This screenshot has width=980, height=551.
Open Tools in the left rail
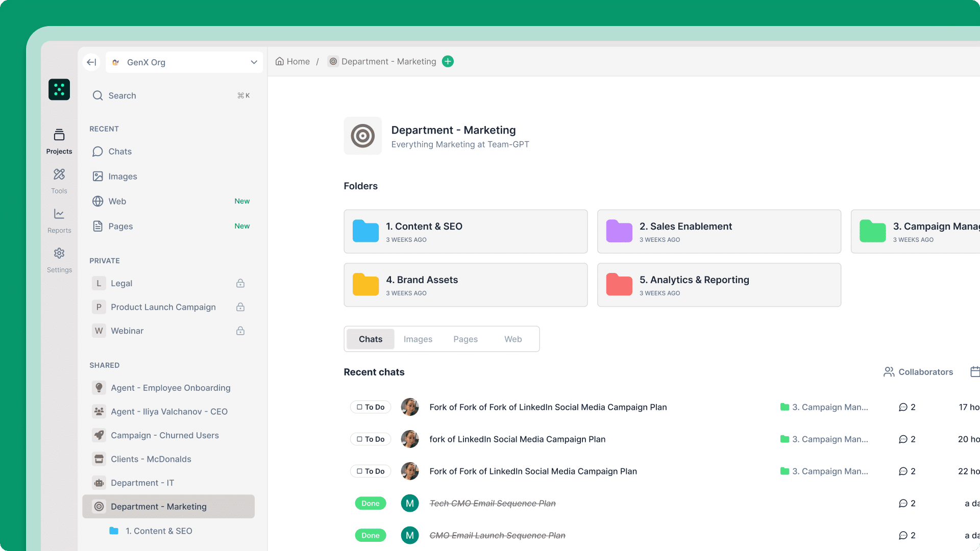tap(59, 181)
